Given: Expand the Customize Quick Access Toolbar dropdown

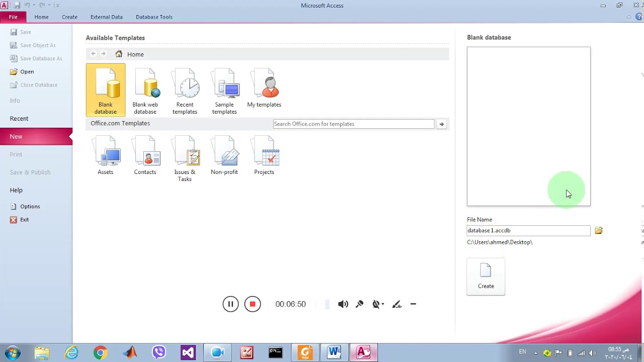Looking at the screenshot, I should coord(57,5).
